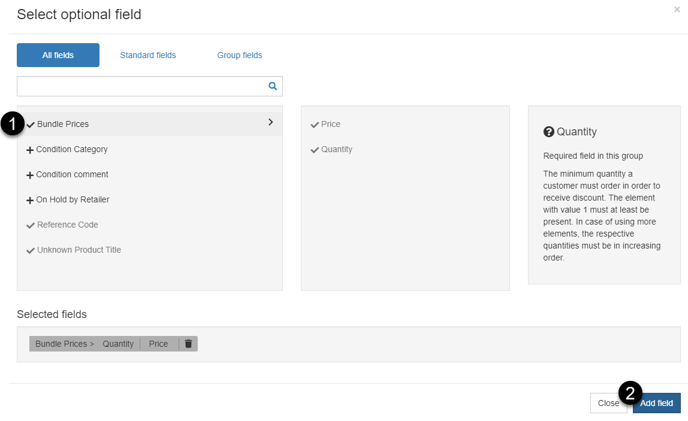
Task: Click the plus icon beside Condition comment
Action: click(x=30, y=175)
